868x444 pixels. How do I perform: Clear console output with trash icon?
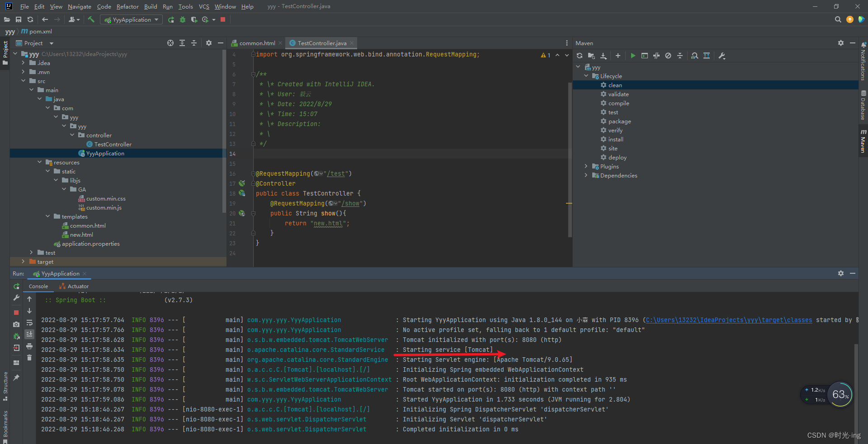point(29,358)
